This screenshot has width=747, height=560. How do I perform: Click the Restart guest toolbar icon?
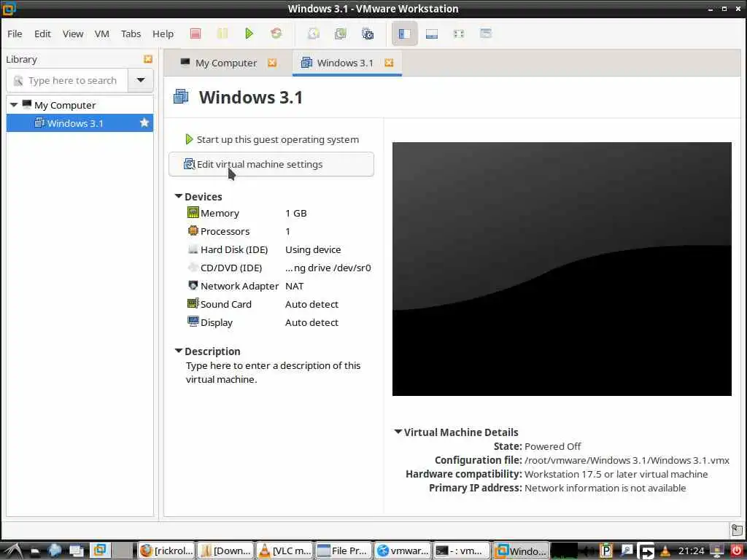coord(276,34)
